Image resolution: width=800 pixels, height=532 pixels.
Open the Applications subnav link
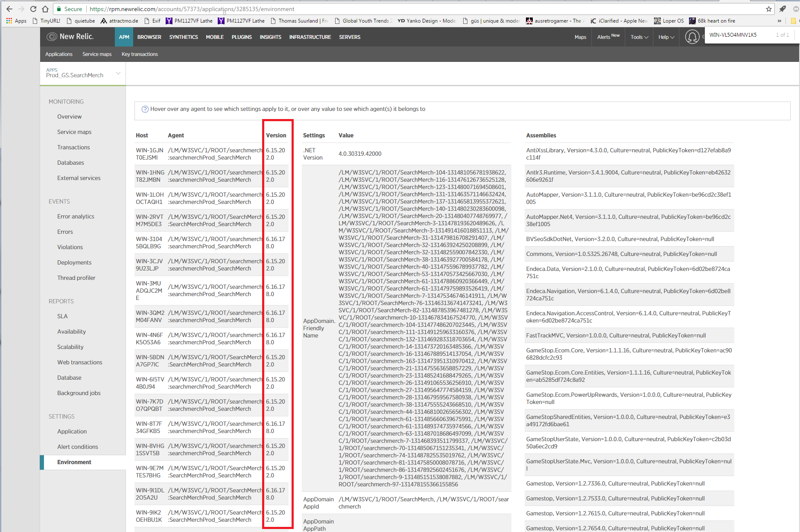(x=59, y=54)
